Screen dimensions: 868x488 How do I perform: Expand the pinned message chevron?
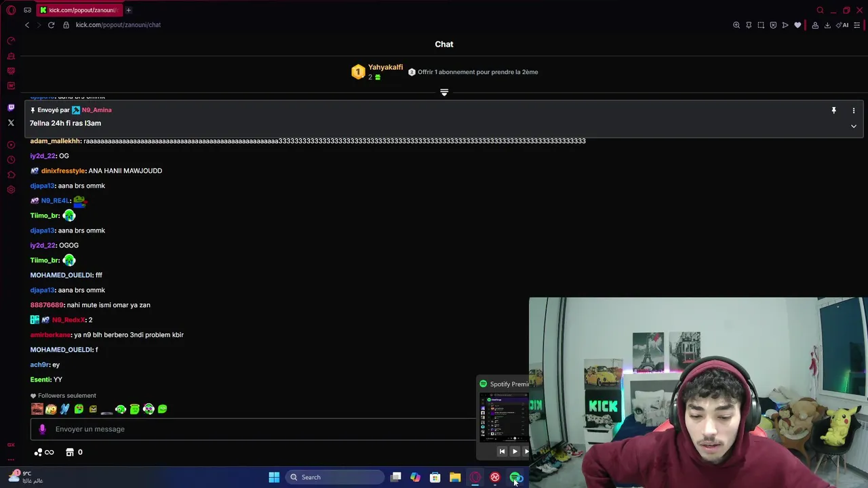pos(854,126)
